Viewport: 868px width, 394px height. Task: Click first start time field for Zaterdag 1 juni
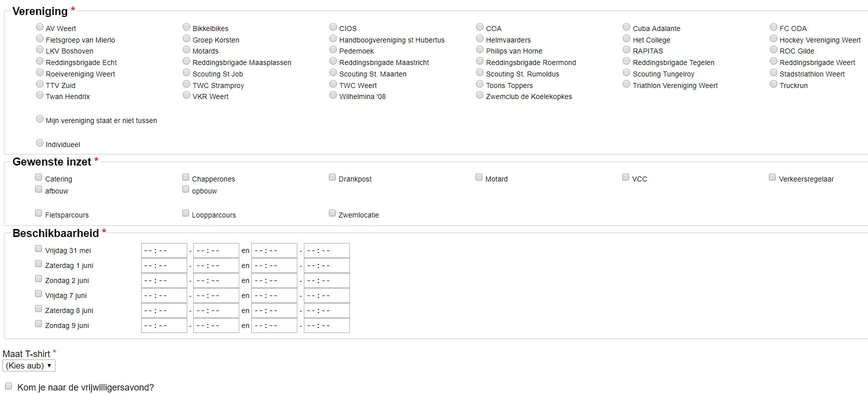164,265
